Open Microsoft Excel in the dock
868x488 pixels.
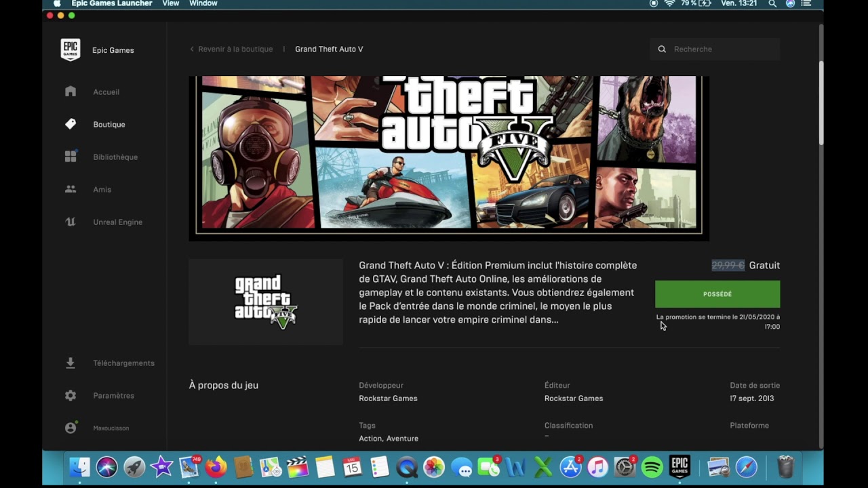[x=542, y=467]
